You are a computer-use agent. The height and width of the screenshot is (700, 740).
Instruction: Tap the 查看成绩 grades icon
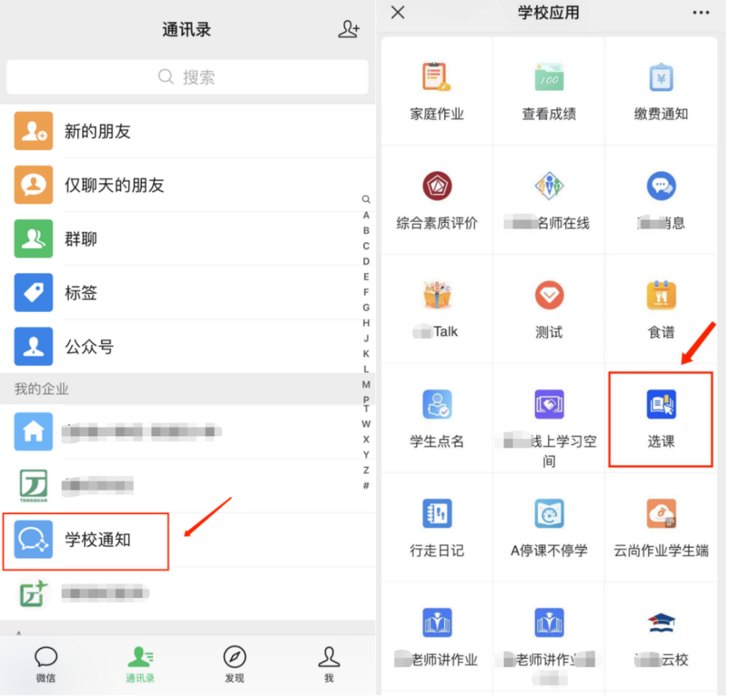[549, 90]
